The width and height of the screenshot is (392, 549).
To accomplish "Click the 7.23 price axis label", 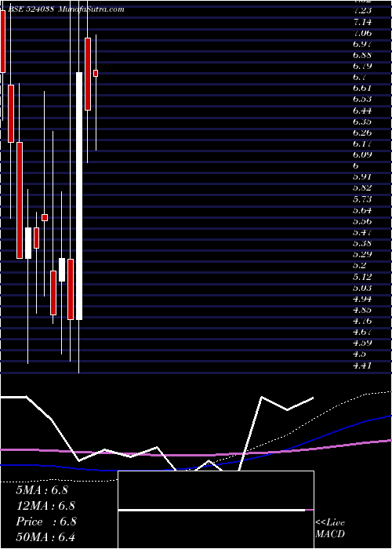I will click(x=362, y=10).
